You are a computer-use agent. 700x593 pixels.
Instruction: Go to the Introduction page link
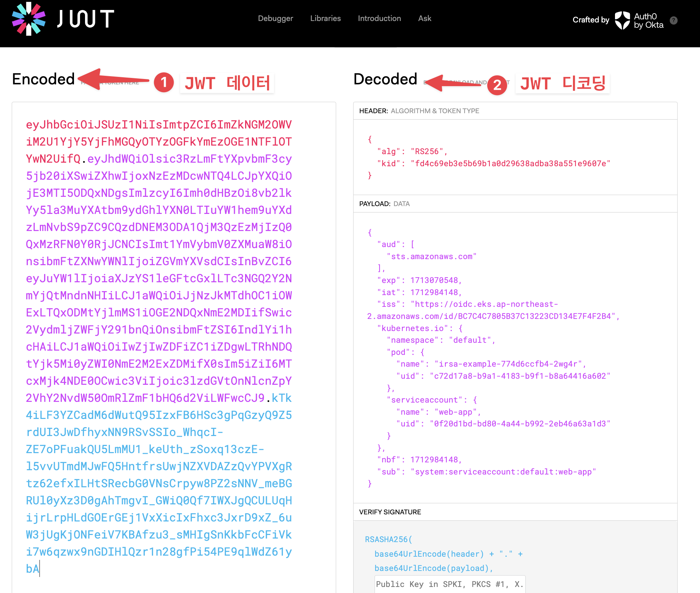click(379, 19)
